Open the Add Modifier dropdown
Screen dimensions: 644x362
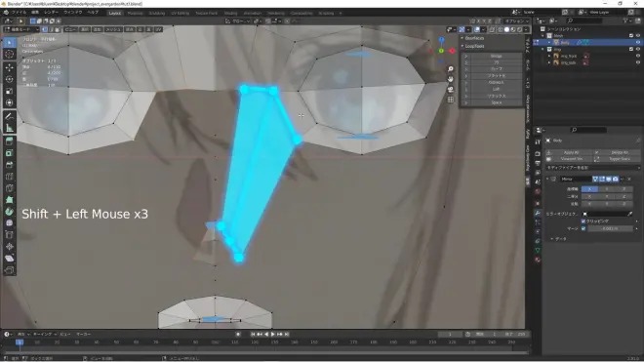(x=592, y=168)
